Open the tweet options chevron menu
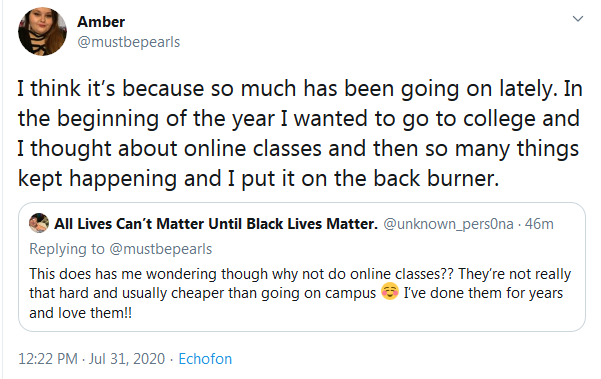The width and height of the screenshot is (601, 379). [578, 19]
